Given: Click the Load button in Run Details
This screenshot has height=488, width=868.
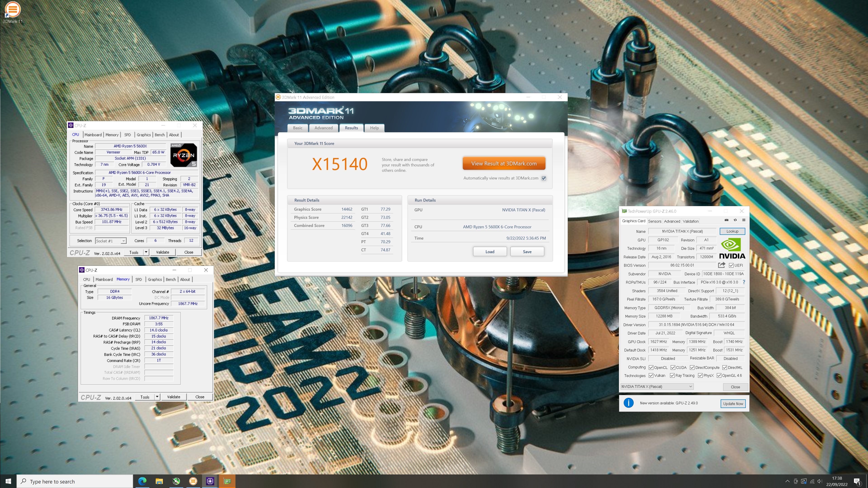Looking at the screenshot, I should point(490,251).
